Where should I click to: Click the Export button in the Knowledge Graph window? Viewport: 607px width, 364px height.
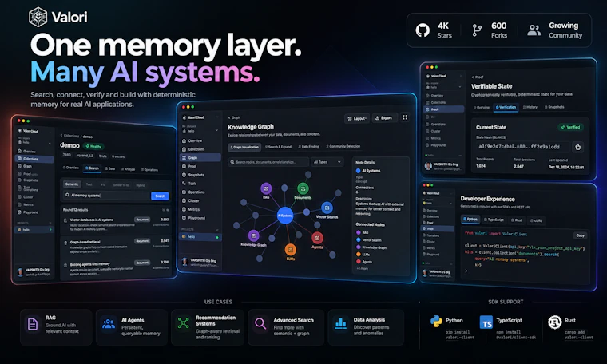click(384, 118)
